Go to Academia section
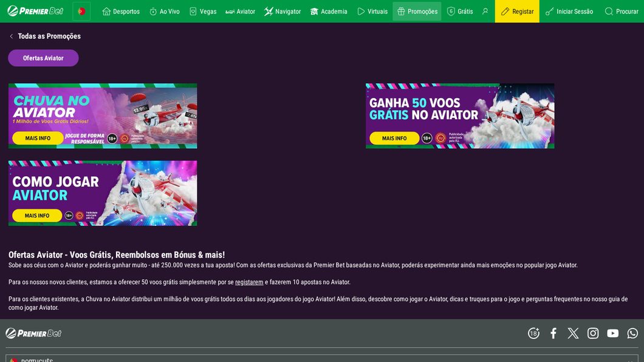644x362 pixels. pos(329,12)
